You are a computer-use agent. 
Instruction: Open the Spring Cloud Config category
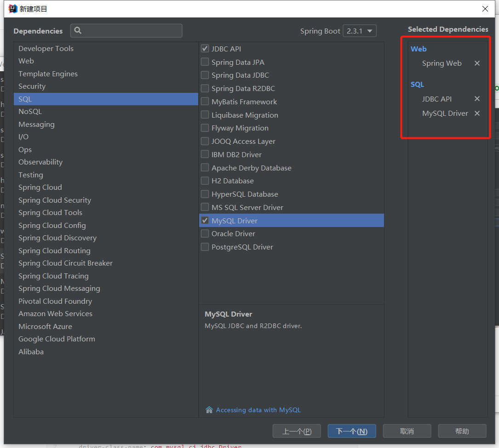(x=52, y=226)
